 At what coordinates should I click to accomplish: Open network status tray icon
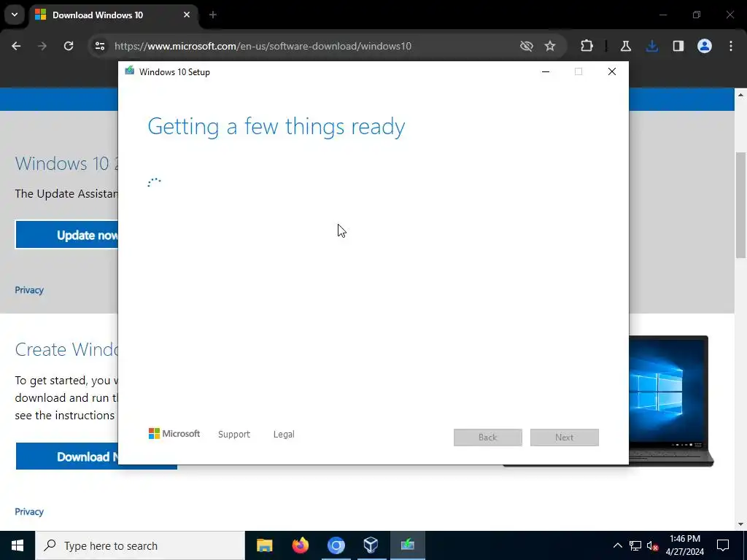tap(635, 545)
